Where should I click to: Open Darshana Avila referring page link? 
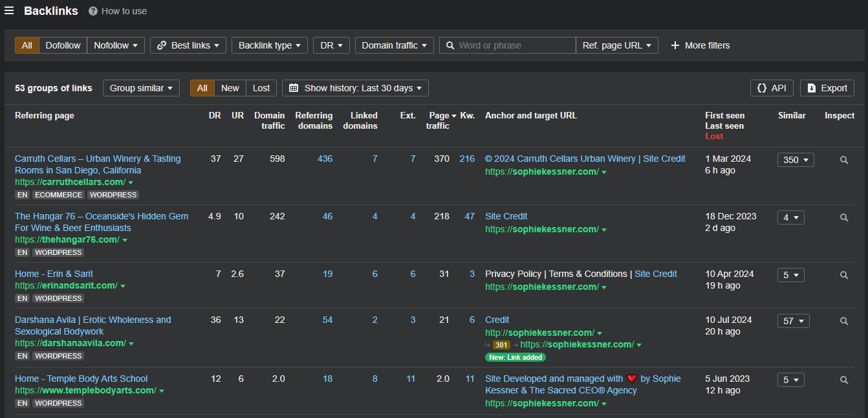[93, 325]
